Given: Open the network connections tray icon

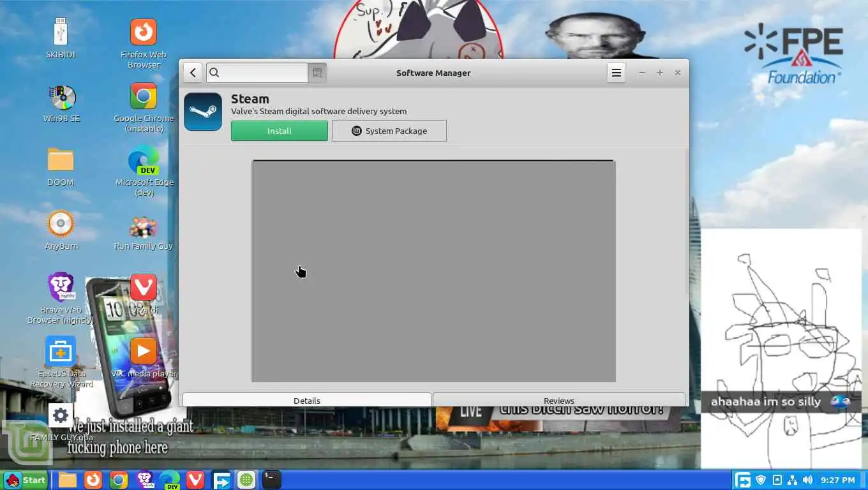Looking at the screenshot, I should [x=792, y=480].
